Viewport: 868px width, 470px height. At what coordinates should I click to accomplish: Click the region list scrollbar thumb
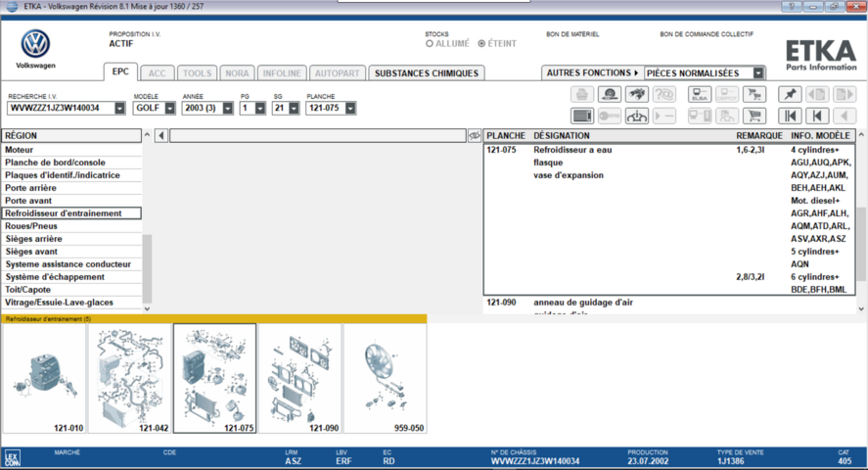(x=147, y=268)
